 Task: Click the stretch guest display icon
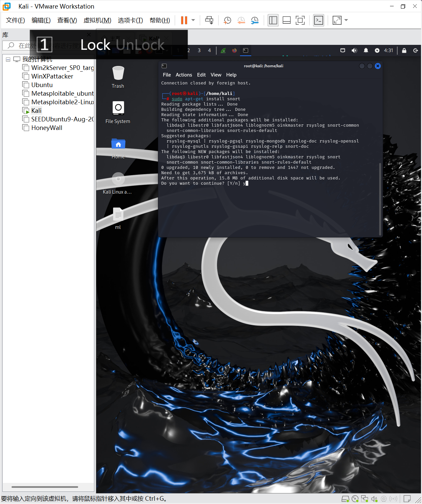pos(337,20)
